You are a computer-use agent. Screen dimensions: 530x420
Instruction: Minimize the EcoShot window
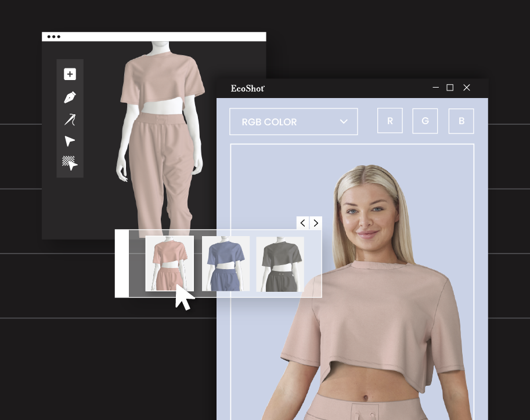436,88
